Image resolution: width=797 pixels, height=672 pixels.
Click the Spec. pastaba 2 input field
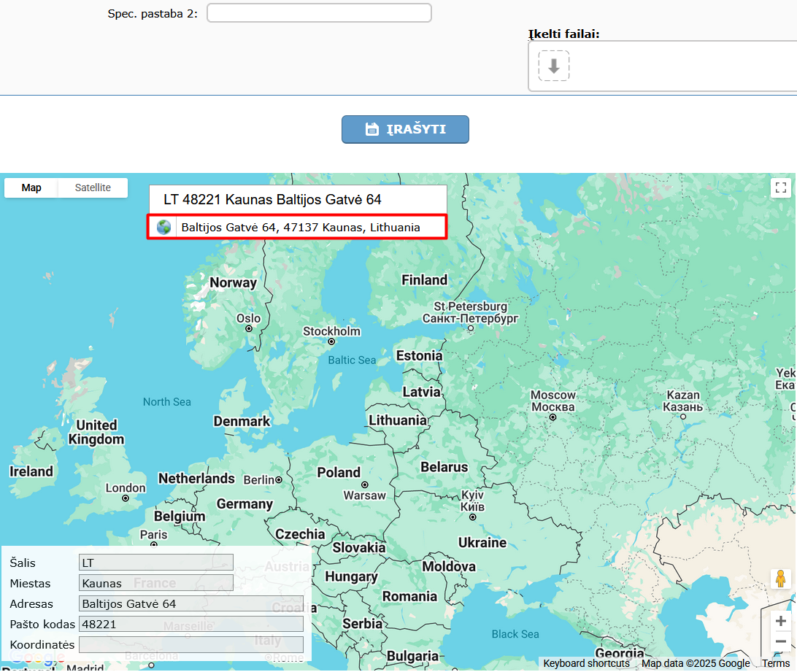319,12
